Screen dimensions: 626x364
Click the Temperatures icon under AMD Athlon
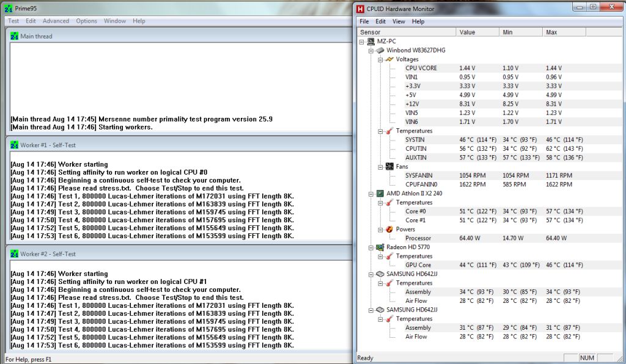point(389,203)
